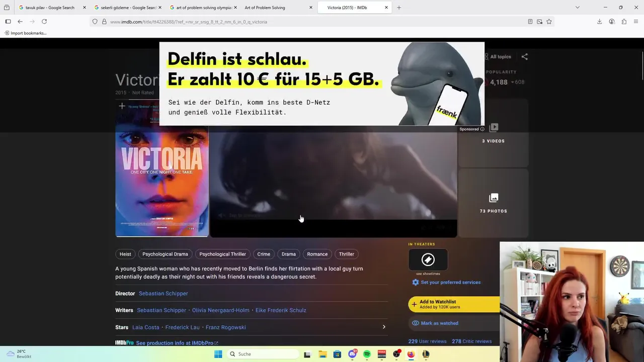Bookmark this page with star icon
This screenshot has width=644, height=362.
pyautogui.click(x=549, y=22)
